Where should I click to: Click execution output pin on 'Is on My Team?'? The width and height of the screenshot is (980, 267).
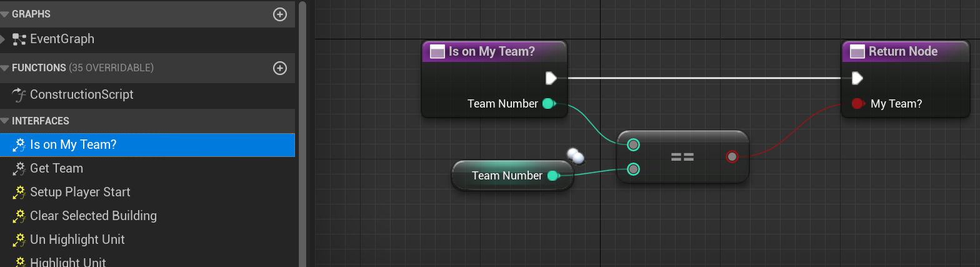pyautogui.click(x=551, y=78)
